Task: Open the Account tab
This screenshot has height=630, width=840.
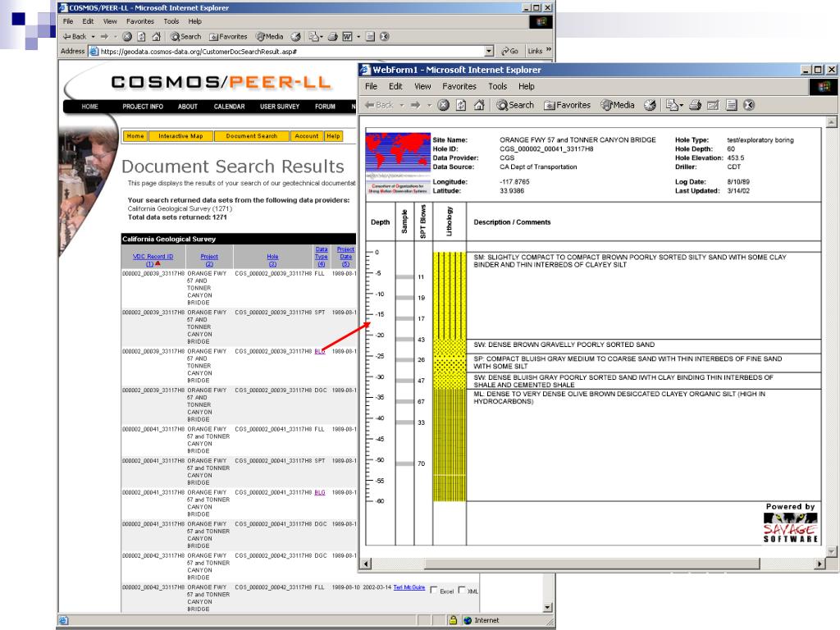Action: 307,136
